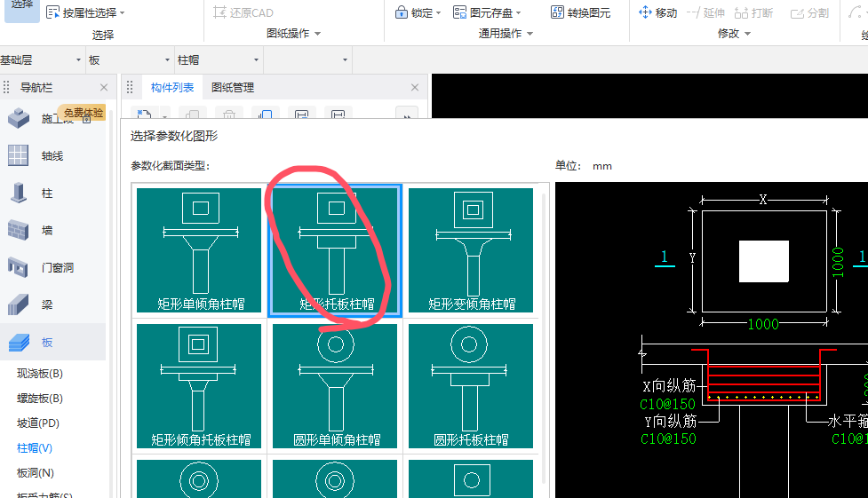Switch to the 图纸管理 tab

[233, 87]
